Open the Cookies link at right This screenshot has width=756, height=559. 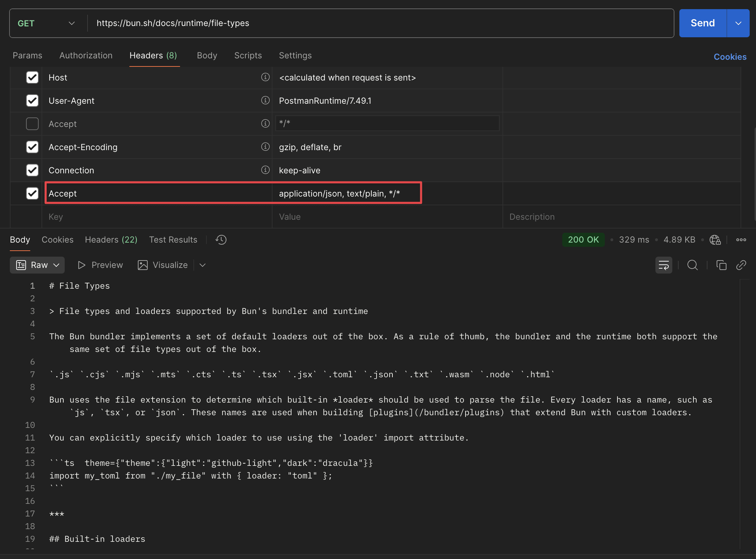(x=730, y=57)
